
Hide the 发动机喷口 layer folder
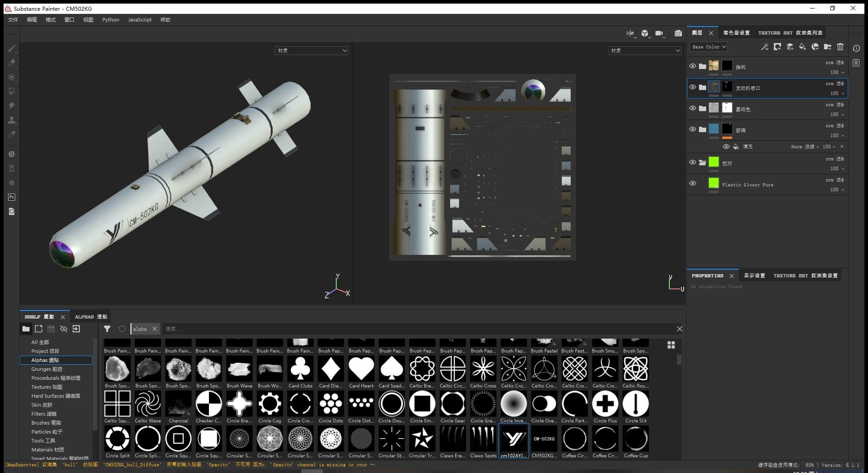click(x=693, y=87)
